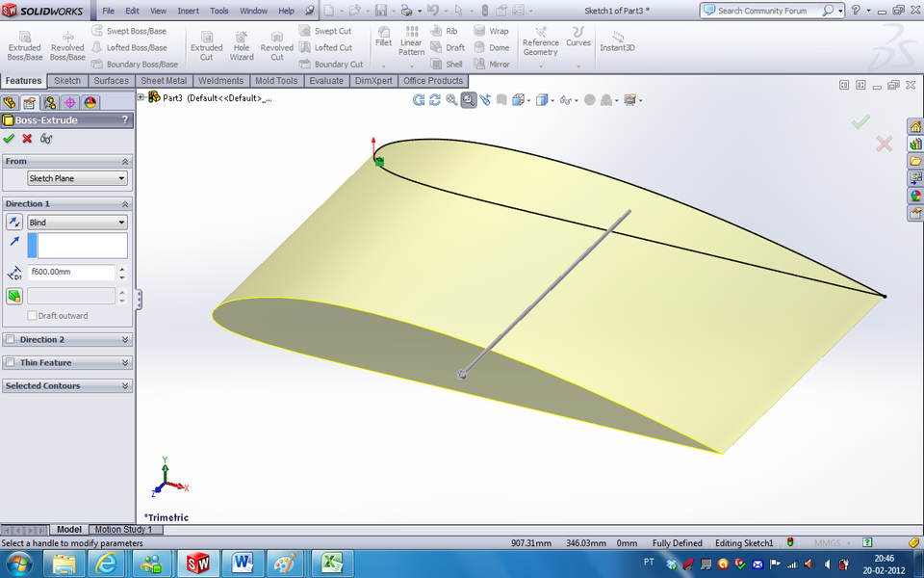Expand the Thin Feature section
This screenshot has height=578, width=924.
pyautogui.click(x=67, y=362)
